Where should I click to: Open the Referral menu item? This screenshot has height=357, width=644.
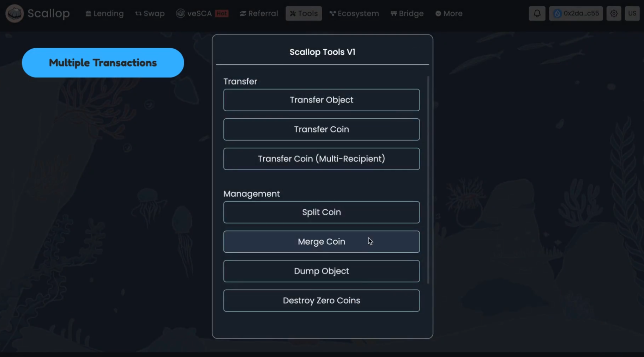[x=259, y=14]
